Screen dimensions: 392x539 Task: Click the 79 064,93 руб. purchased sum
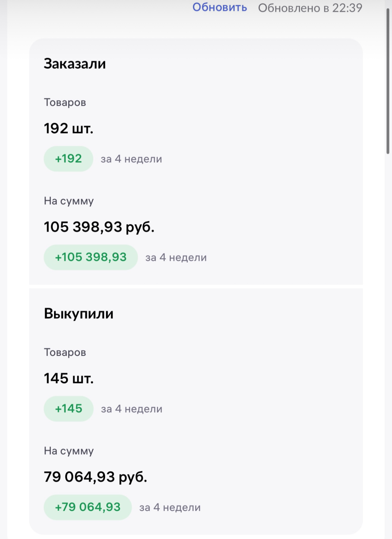click(96, 477)
